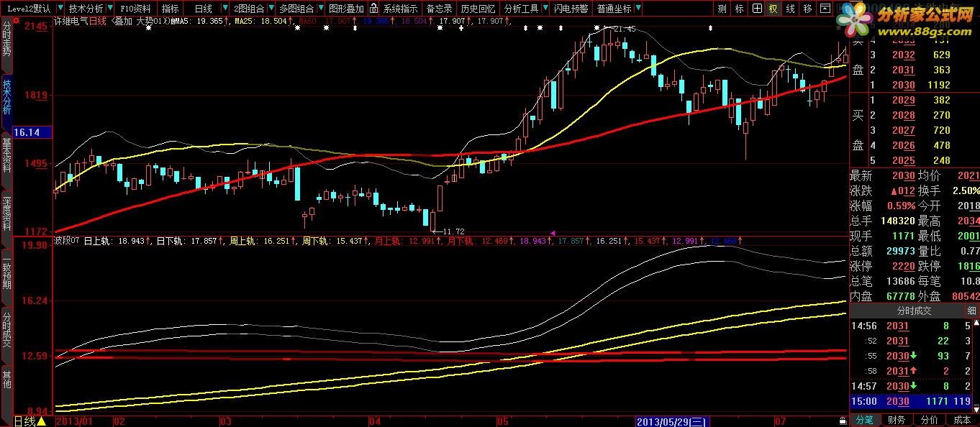Viewport: 980px width, 427px height.
Task: Click sell level 3 price 2032
Action: pos(904,55)
